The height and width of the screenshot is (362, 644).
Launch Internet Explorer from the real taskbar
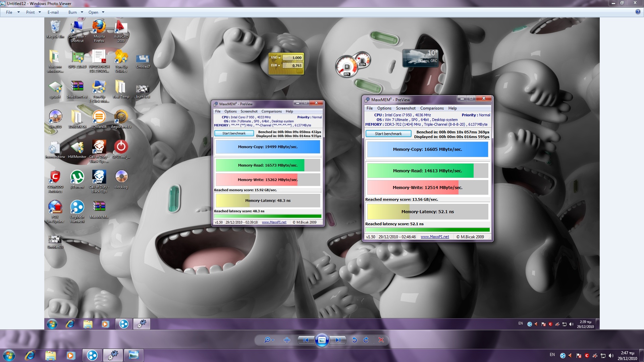coord(30,355)
